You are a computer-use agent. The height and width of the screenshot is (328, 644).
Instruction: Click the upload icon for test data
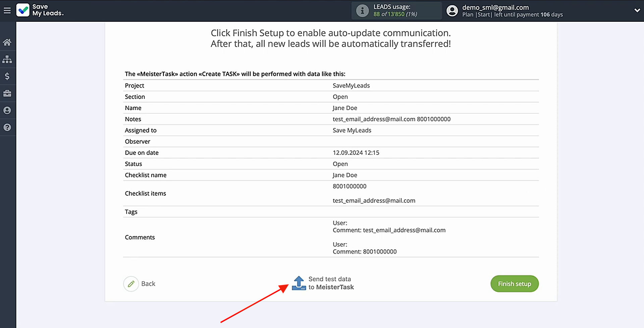[x=299, y=283]
